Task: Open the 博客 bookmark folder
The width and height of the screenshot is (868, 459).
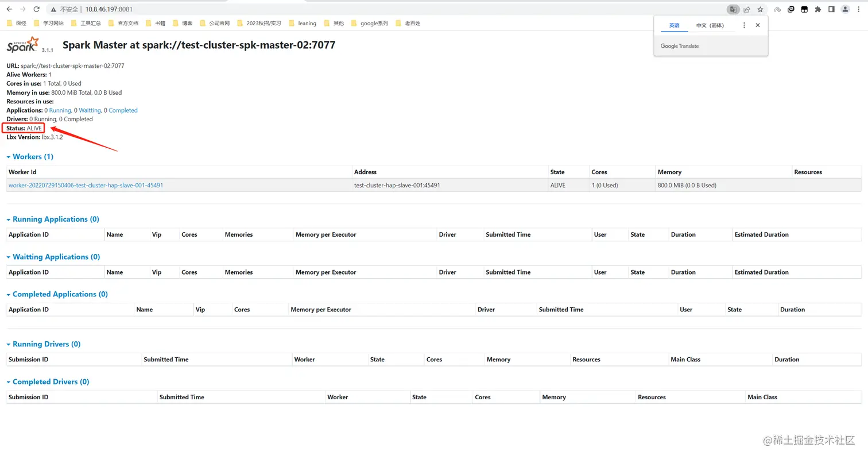Action: [183, 24]
